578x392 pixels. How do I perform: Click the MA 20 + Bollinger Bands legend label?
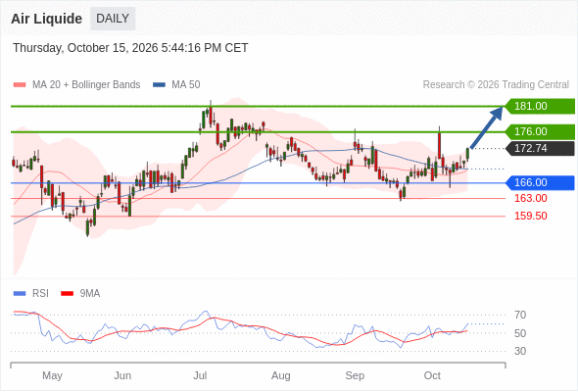point(86,85)
